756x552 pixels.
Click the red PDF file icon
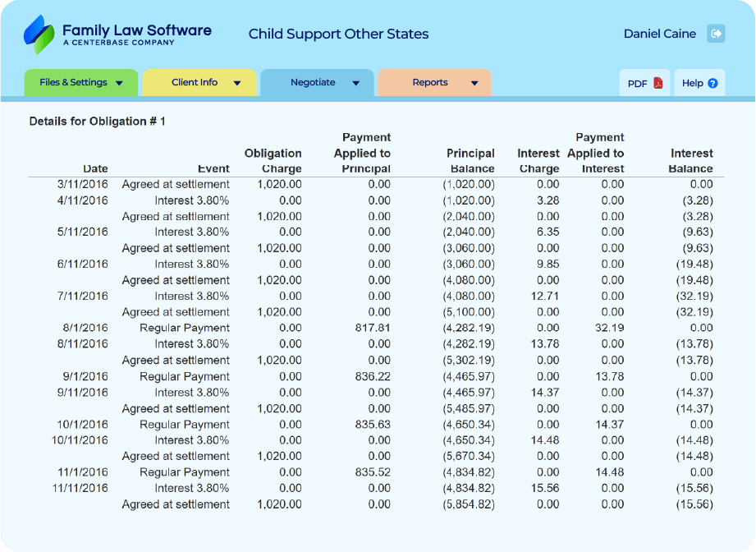[x=657, y=83]
